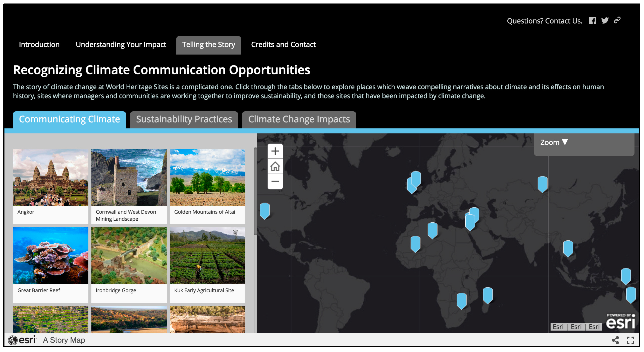Select the Angkor thumbnail
Screen dimensions: 644x352
(x=51, y=177)
